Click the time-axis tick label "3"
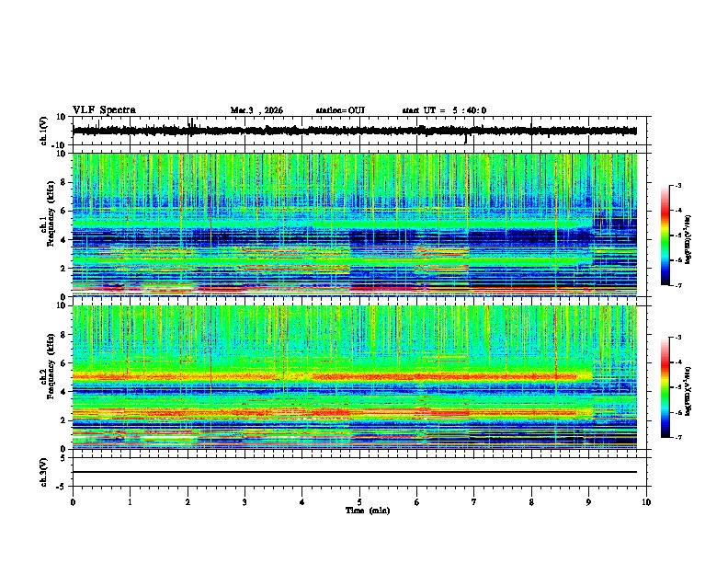This screenshot has width=728, height=563. [x=245, y=501]
